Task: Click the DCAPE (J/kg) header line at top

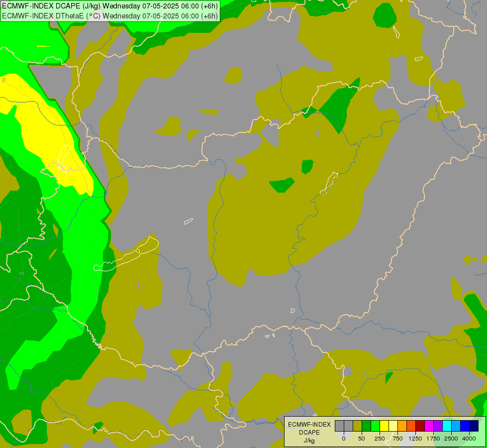Action: click(110, 6)
